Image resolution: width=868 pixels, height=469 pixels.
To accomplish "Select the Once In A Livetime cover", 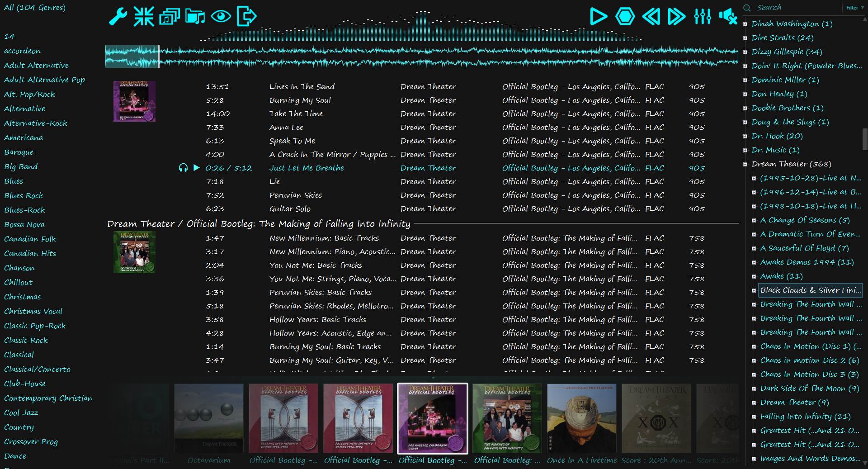I will [582, 418].
